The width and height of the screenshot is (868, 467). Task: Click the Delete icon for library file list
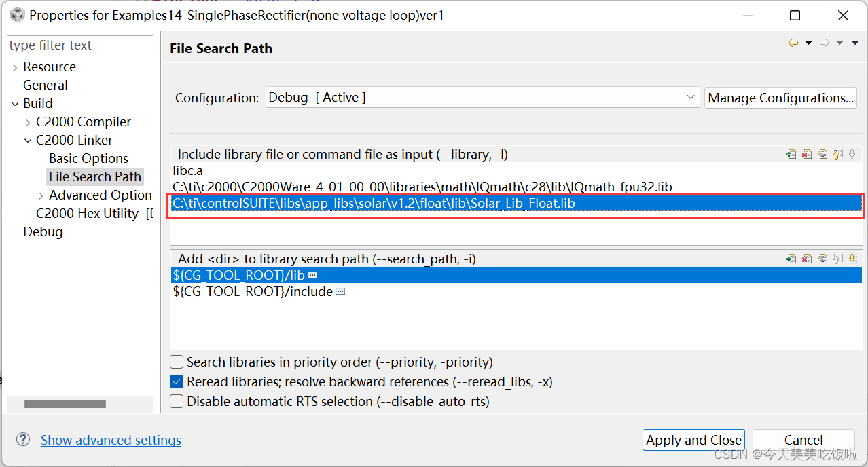pyautogui.click(x=807, y=155)
